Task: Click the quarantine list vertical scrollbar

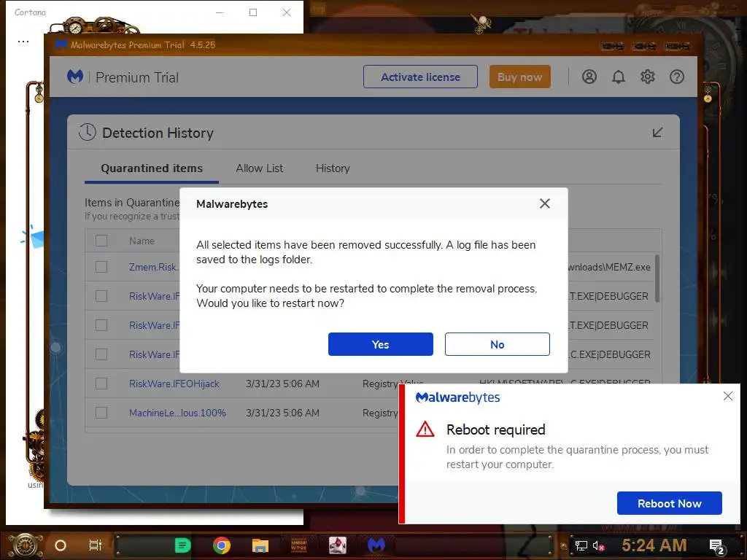Action: (657, 279)
